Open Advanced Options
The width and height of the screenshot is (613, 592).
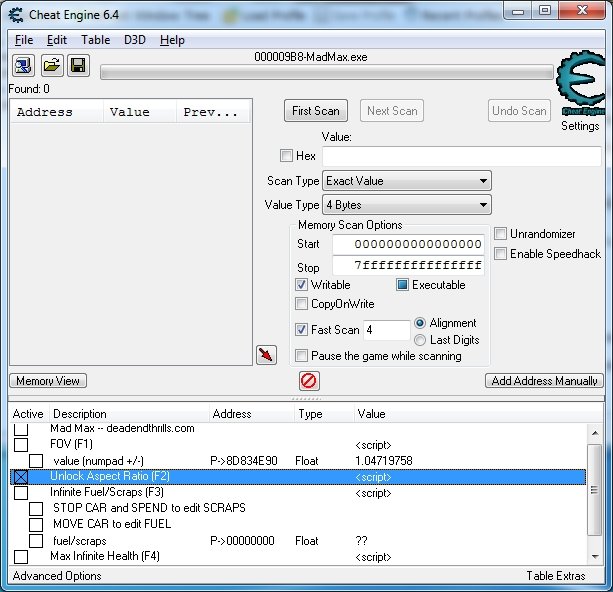[x=57, y=576]
